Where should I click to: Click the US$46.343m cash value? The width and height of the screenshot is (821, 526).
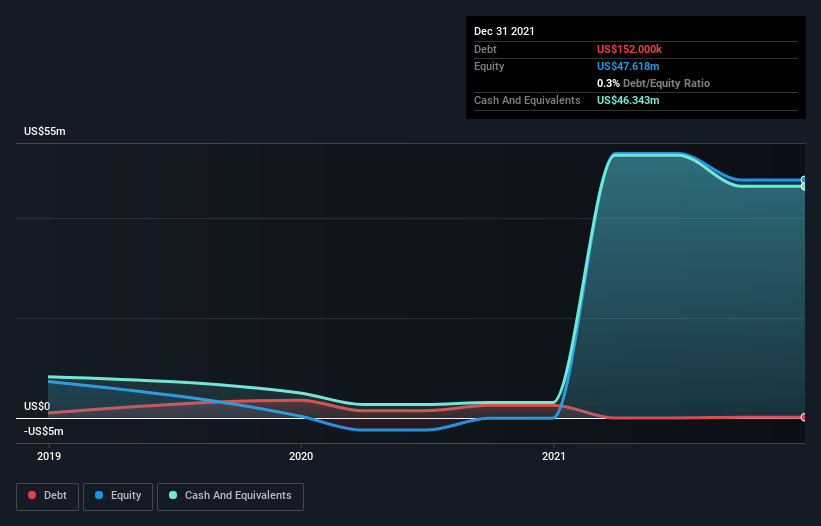628,100
